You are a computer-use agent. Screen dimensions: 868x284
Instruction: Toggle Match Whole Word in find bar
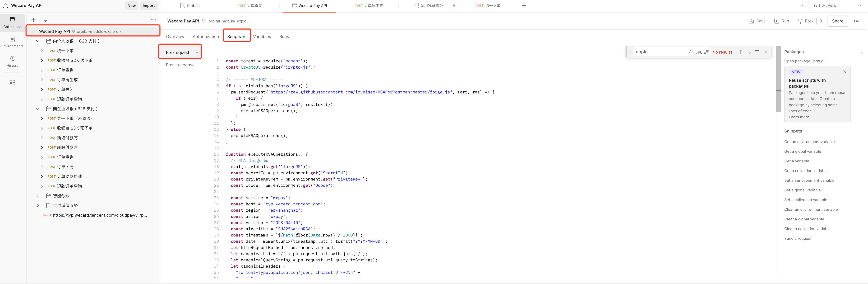coord(699,52)
